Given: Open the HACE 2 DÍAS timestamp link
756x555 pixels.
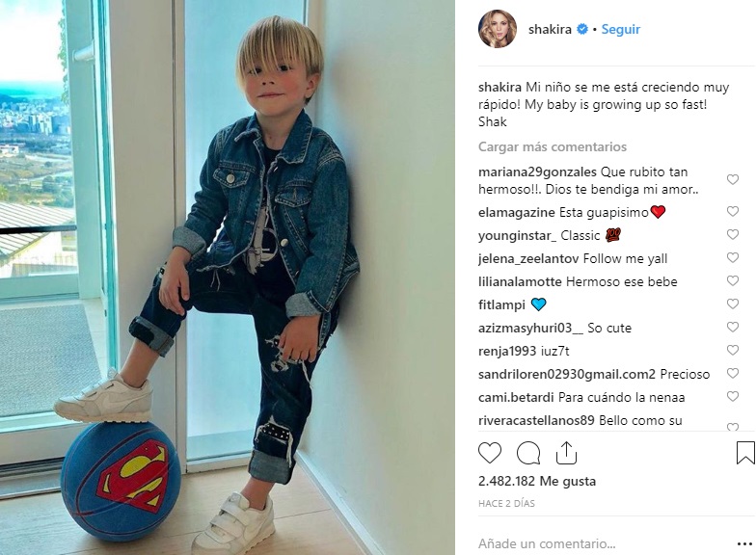Looking at the screenshot, I should click(x=506, y=503).
